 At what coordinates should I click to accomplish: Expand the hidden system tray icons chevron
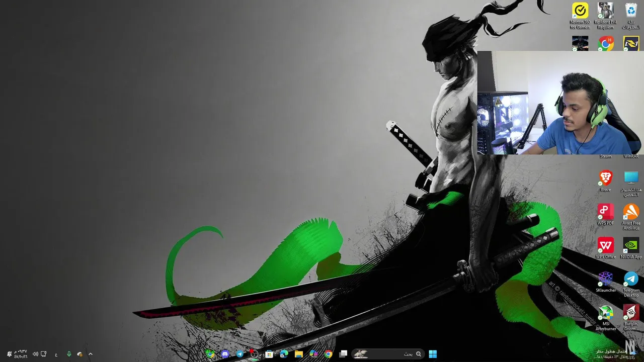[91, 354]
